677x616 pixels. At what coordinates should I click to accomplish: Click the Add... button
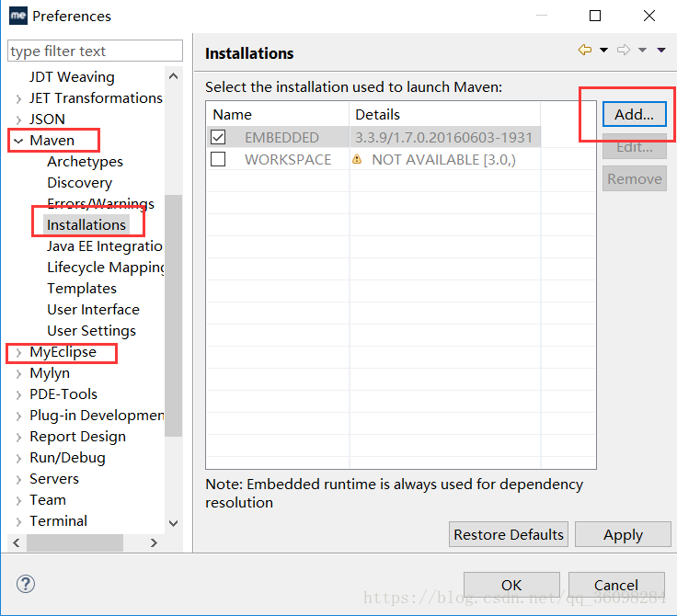coord(635,114)
